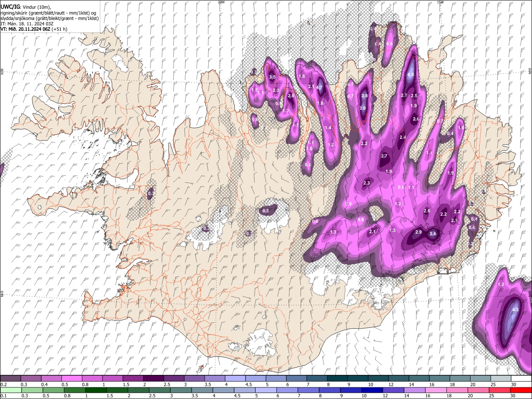Click the top legend swatch between 0.2 and 0.3
The height and width of the screenshot is (399, 532).
point(10,378)
